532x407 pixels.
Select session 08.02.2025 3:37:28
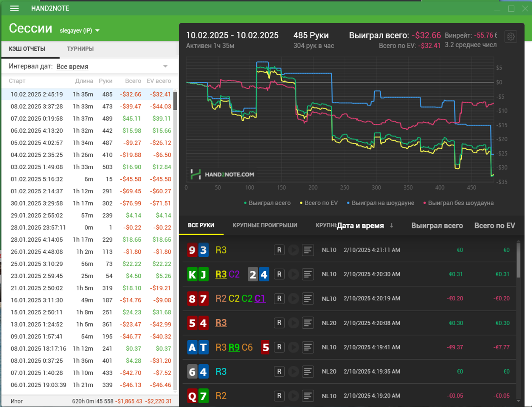coord(87,106)
